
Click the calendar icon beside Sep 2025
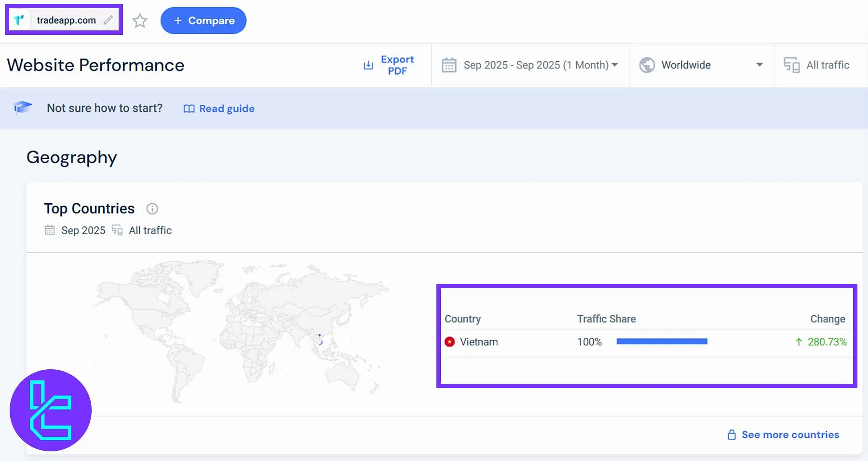click(50, 230)
